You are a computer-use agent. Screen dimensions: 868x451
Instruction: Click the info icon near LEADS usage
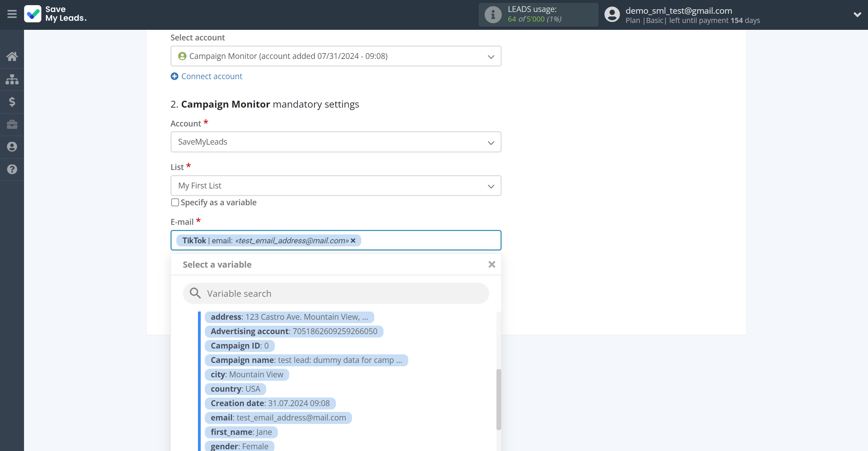tap(492, 14)
